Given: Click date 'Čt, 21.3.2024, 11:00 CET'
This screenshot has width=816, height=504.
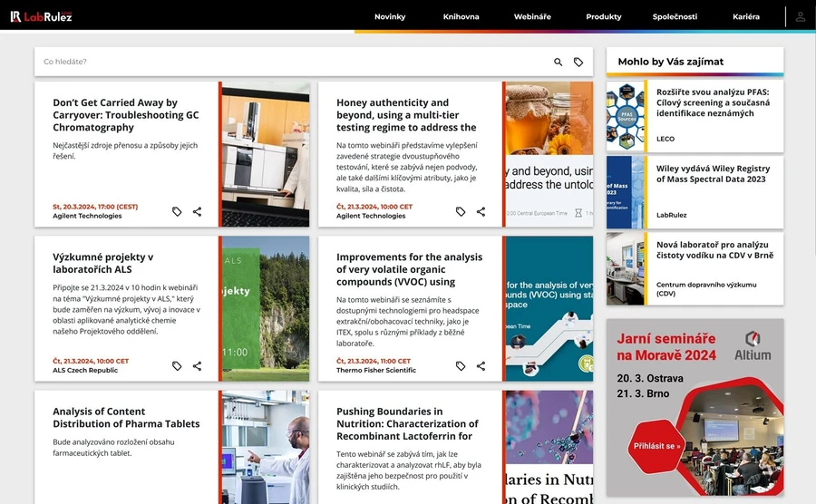Looking at the screenshot, I should [x=374, y=361].
